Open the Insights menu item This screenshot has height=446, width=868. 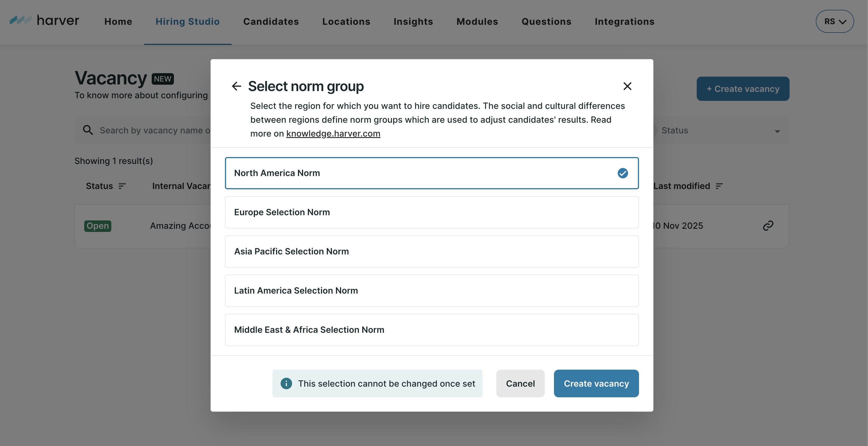coord(413,22)
